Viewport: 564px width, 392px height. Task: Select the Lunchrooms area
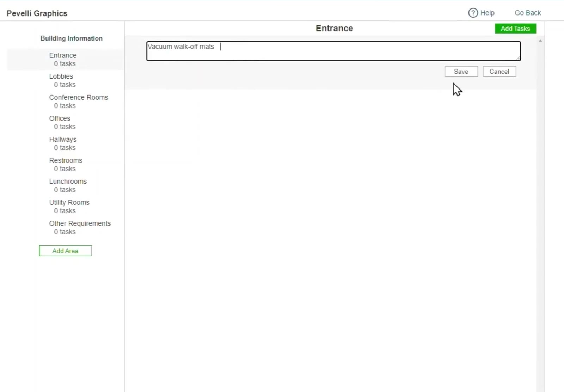[x=68, y=182]
